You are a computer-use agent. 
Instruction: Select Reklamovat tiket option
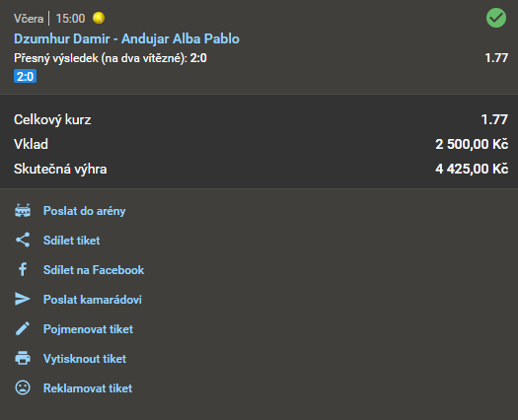point(88,388)
